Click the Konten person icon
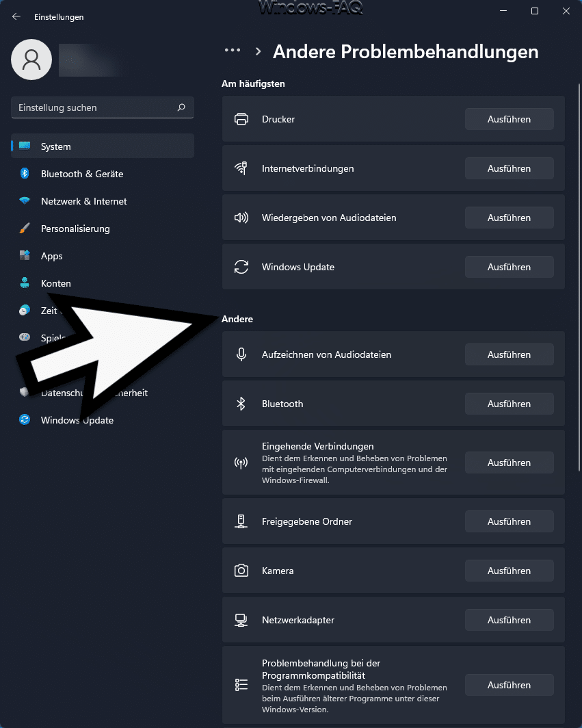The image size is (582, 728). [x=25, y=283]
